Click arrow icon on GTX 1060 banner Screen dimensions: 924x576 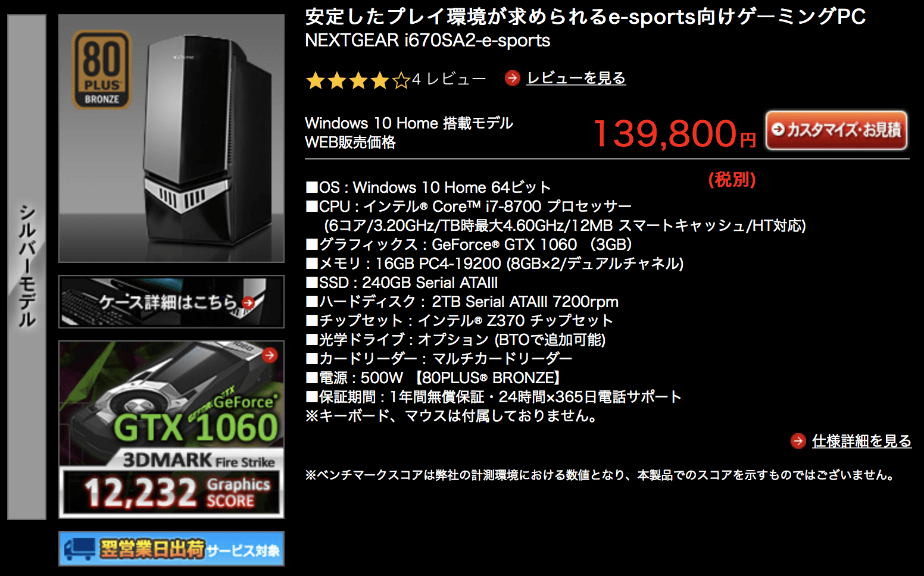pos(270,355)
